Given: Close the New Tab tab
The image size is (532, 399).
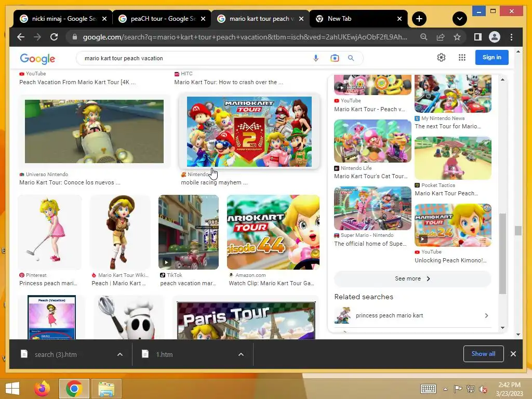Looking at the screenshot, I should click(x=400, y=19).
